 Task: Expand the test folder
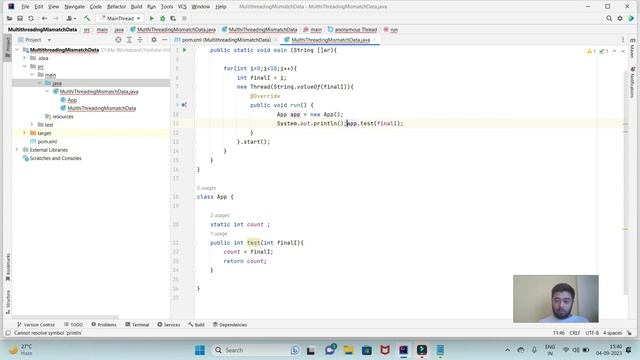pos(32,124)
